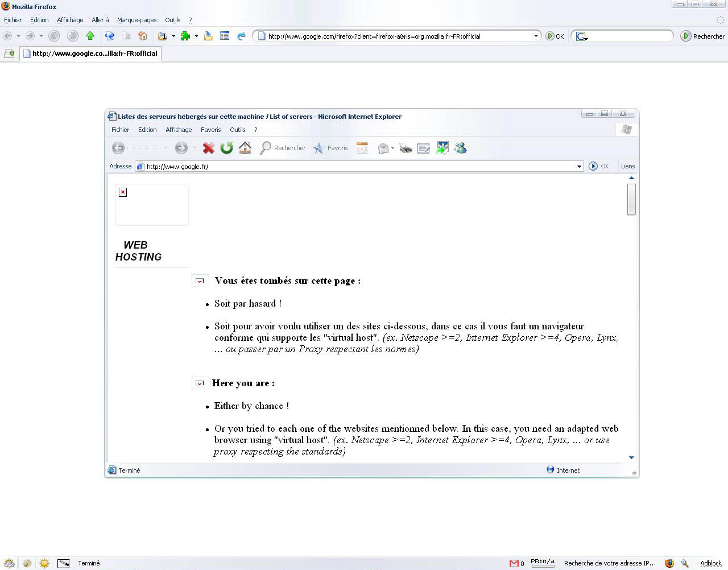
Task: Click the Print icon in Internet Explorer
Action: pyautogui.click(x=406, y=148)
